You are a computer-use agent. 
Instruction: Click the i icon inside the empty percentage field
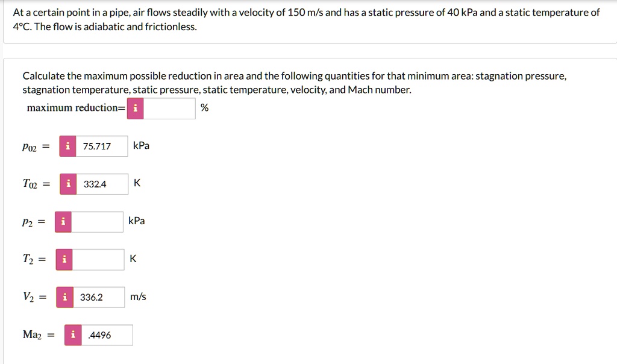[135, 108]
